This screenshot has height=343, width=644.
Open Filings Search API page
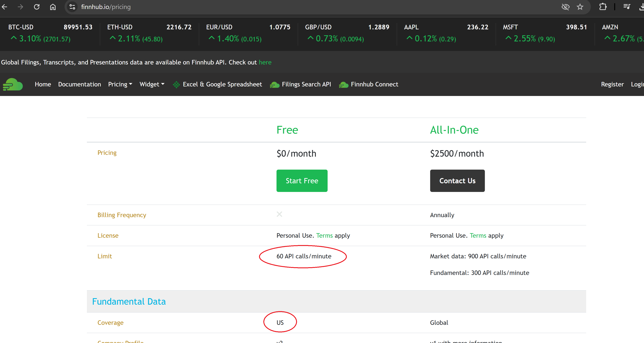(306, 84)
